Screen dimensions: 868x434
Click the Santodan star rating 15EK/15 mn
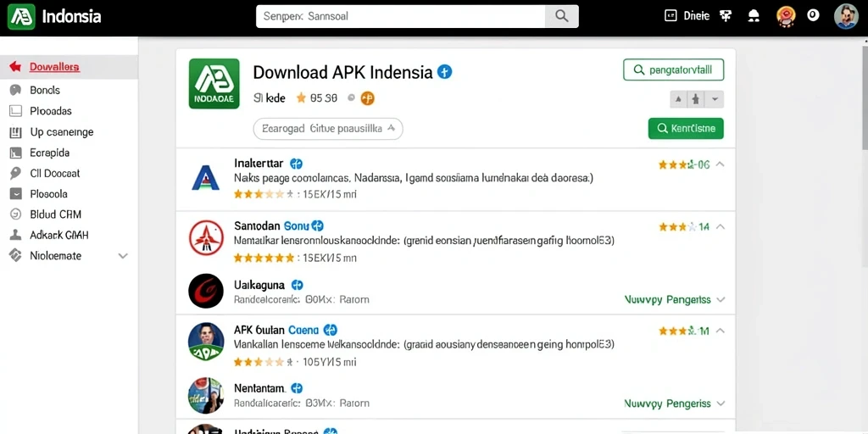click(x=295, y=258)
